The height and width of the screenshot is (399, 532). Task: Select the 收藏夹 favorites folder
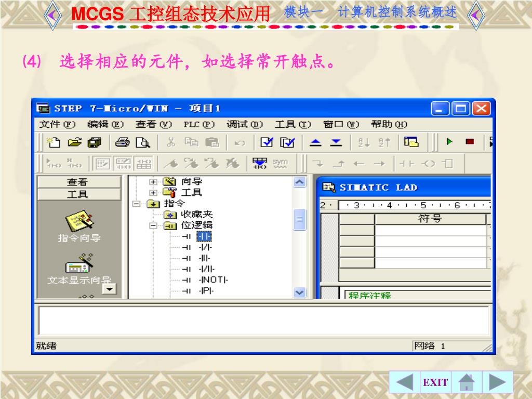coord(196,215)
